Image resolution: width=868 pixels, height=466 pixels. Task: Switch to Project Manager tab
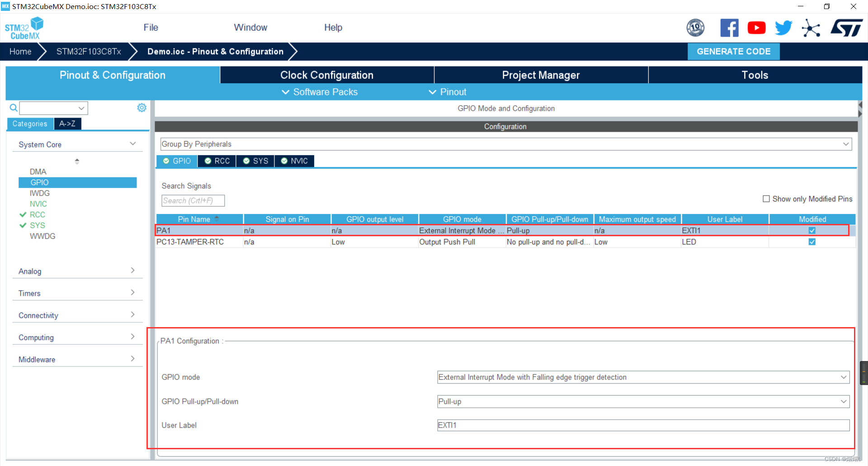(541, 75)
